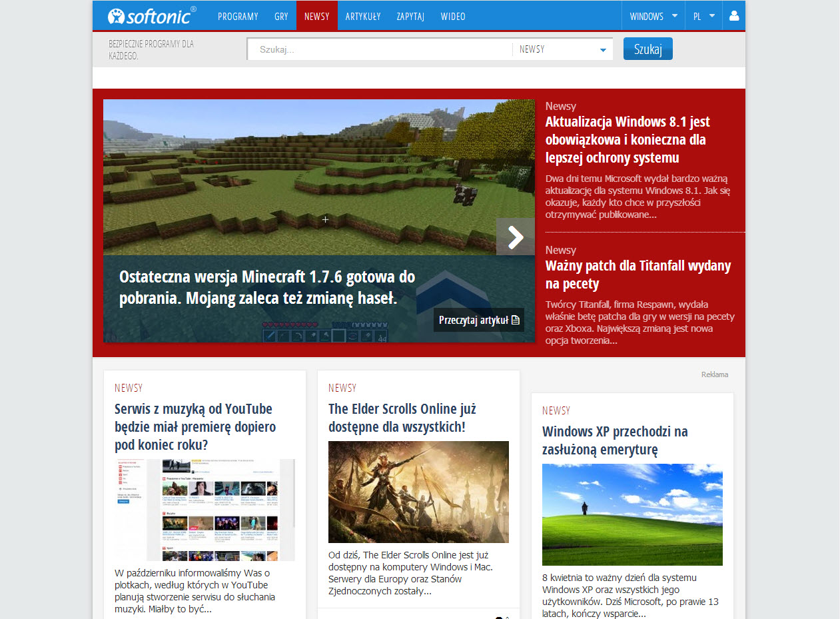Screen dimensions: 840x619
Task: Navigate to the Wideo section
Action: [x=453, y=16]
